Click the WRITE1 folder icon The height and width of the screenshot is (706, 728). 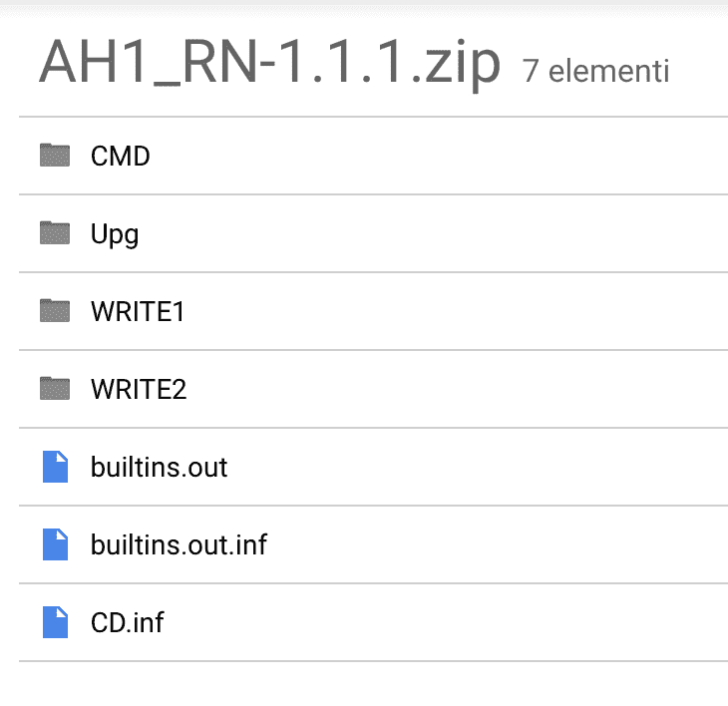click(55, 311)
